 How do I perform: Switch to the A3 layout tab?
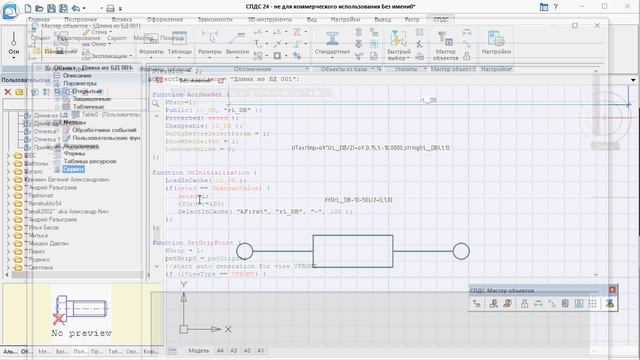tap(233, 351)
